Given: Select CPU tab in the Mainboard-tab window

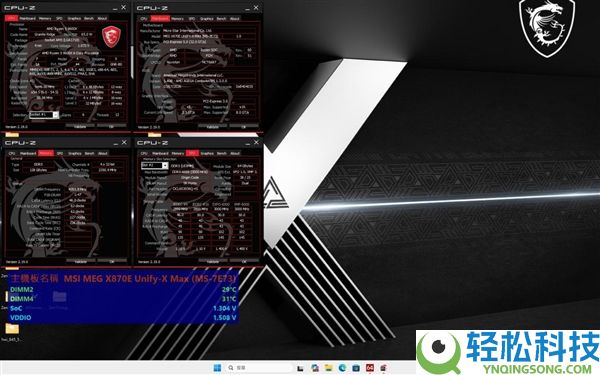Looking at the screenshot, I should [144, 18].
